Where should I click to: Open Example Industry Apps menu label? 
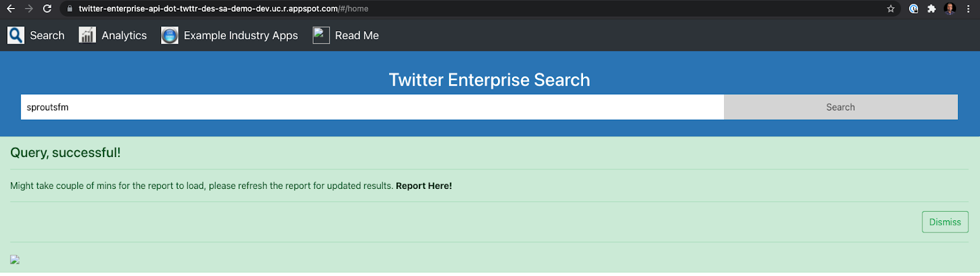[x=241, y=36]
